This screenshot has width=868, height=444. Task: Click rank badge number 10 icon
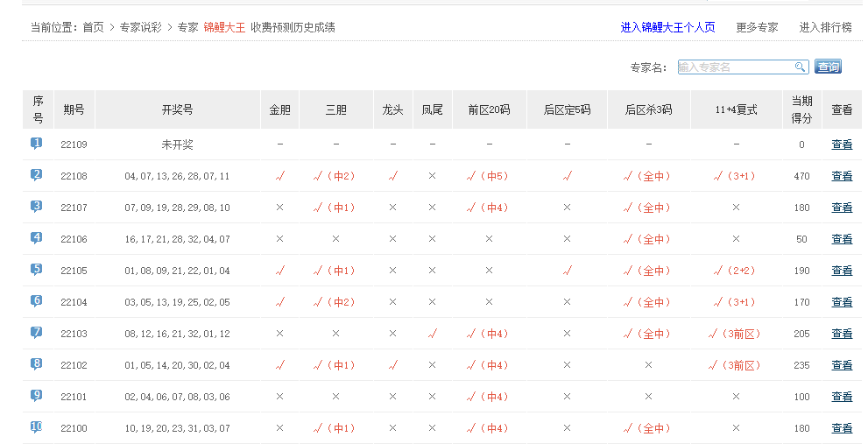tap(37, 427)
